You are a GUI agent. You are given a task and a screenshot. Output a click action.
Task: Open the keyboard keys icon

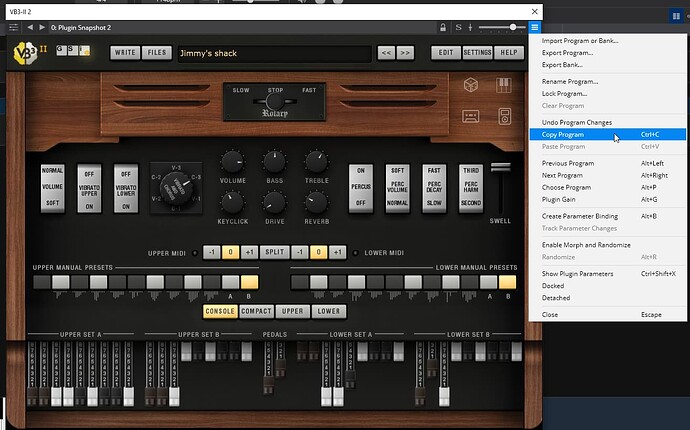(x=504, y=85)
